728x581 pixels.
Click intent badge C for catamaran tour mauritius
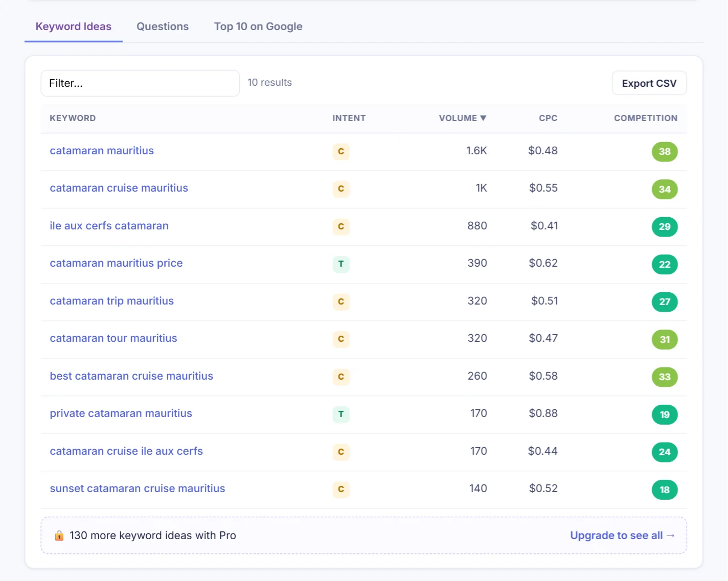point(341,339)
